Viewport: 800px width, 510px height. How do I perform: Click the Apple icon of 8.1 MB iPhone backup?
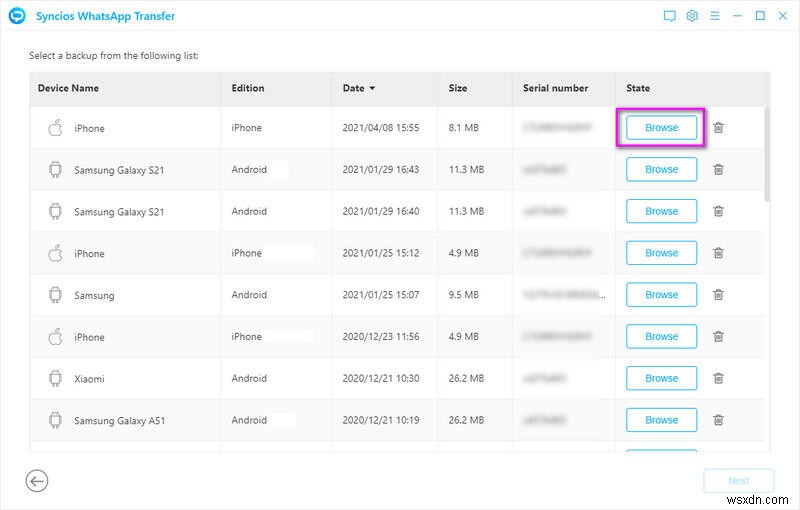pos(55,128)
